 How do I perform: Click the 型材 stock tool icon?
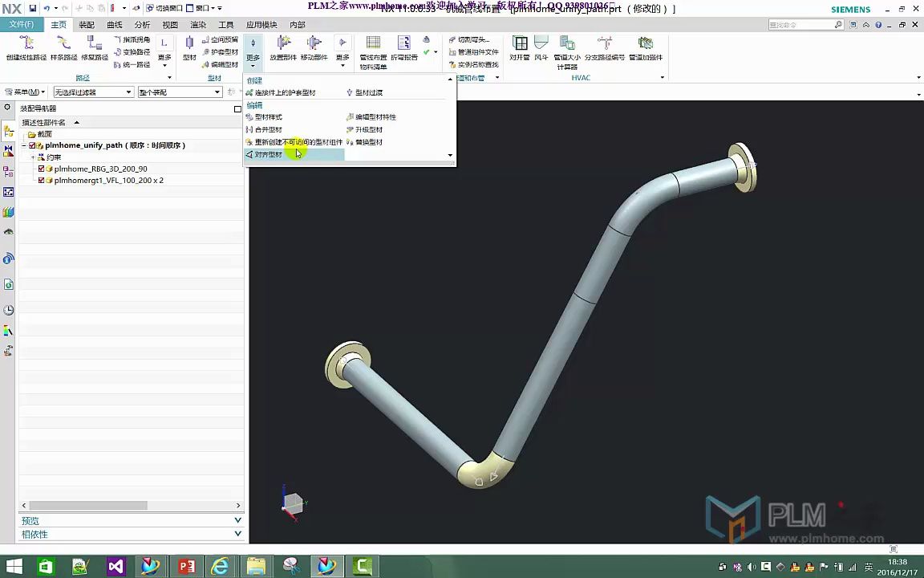coord(189,43)
